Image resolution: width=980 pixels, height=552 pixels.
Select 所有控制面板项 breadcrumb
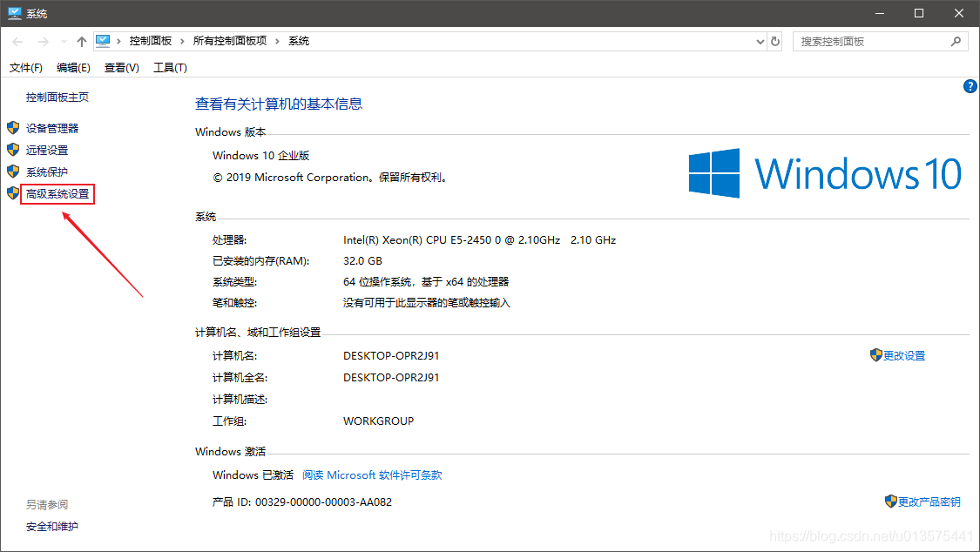[x=230, y=41]
